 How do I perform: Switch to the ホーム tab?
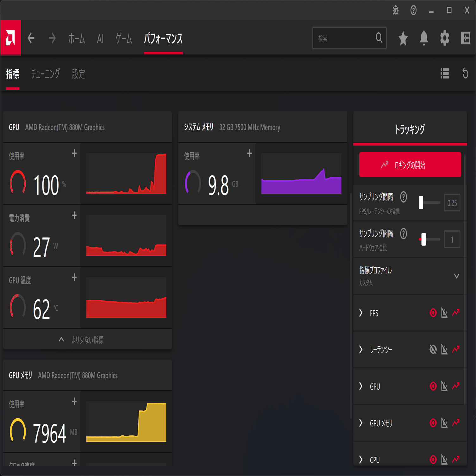click(x=77, y=38)
